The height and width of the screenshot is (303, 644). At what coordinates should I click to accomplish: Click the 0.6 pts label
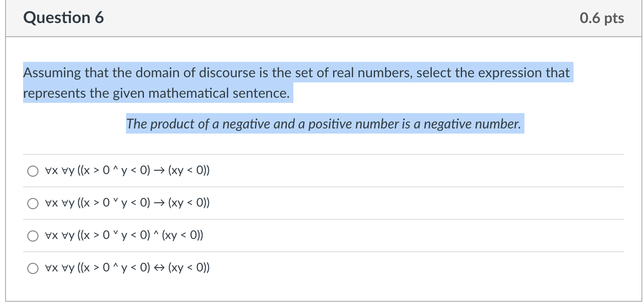(602, 18)
